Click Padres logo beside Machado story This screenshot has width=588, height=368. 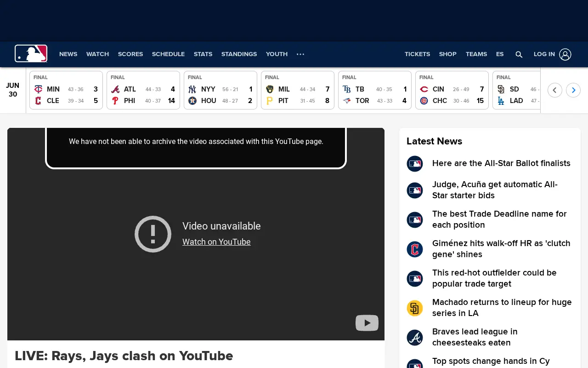[x=415, y=308]
